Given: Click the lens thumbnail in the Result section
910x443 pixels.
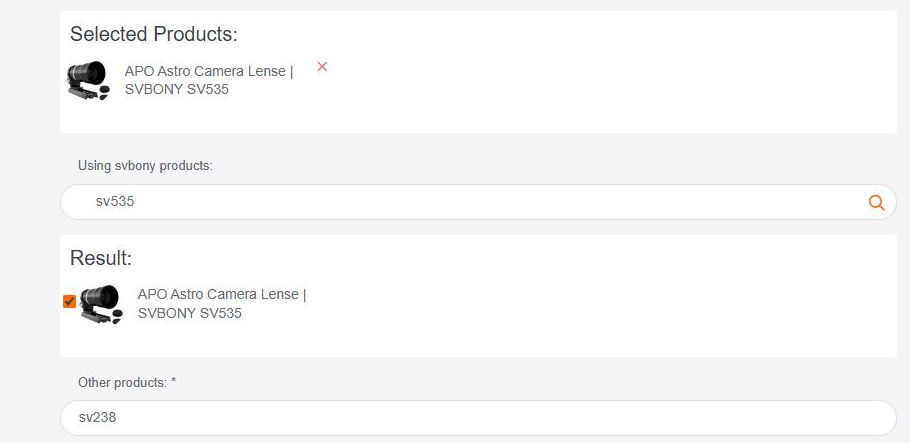Looking at the screenshot, I should coord(101,303).
